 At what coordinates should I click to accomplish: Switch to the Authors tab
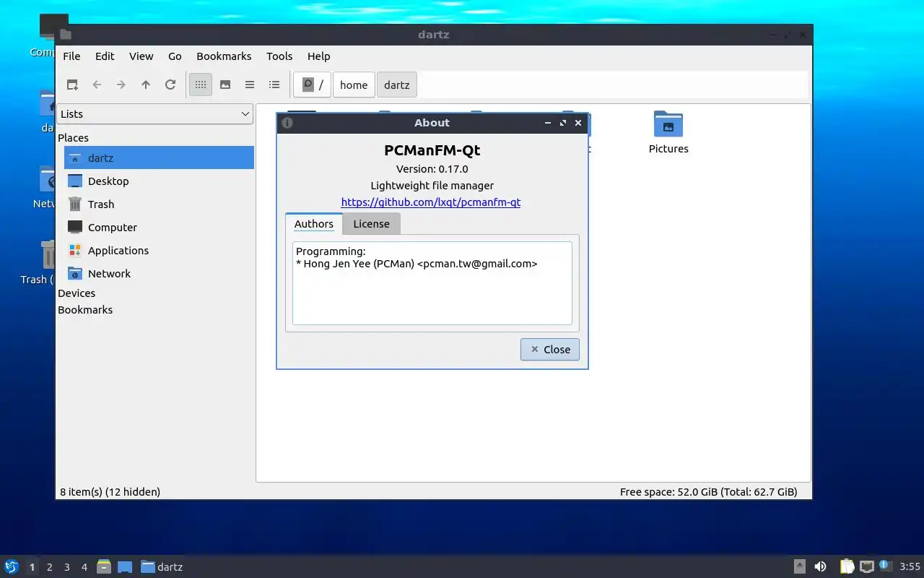tap(313, 224)
